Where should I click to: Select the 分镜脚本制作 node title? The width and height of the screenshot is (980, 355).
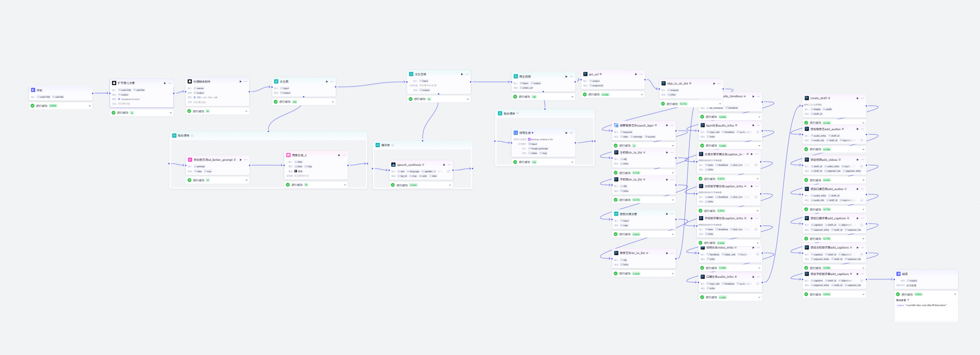click(202, 82)
